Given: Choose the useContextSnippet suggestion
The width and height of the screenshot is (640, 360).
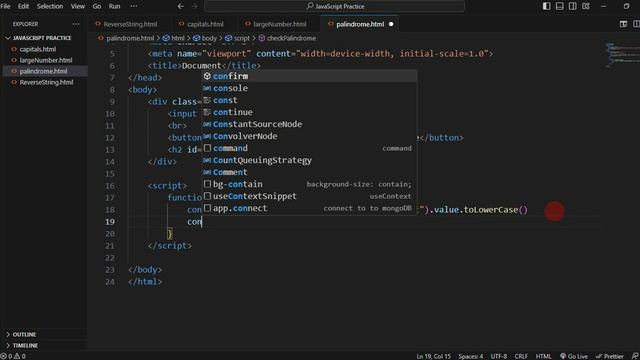Looking at the screenshot, I should click(x=309, y=196).
